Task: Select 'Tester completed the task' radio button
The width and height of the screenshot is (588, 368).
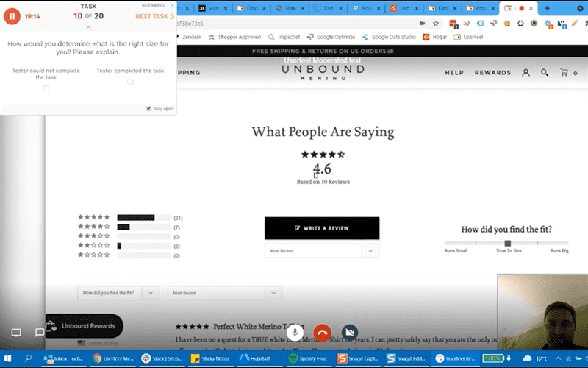Action: pyautogui.click(x=130, y=82)
